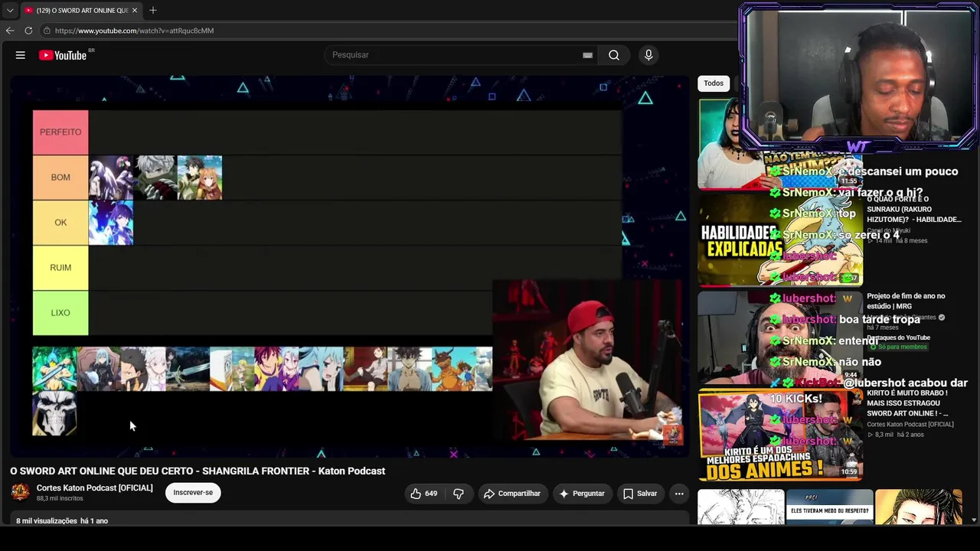Screen dimensions: 980x551
Task: Open more actions three-dot menu
Action: (x=679, y=494)
